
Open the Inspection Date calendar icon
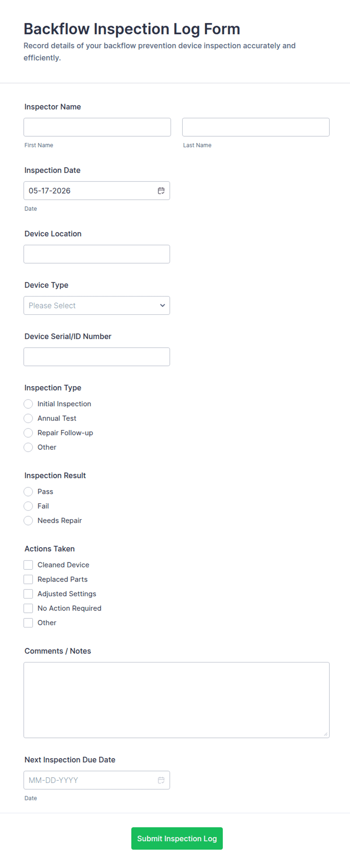click(x=161, y=191)
